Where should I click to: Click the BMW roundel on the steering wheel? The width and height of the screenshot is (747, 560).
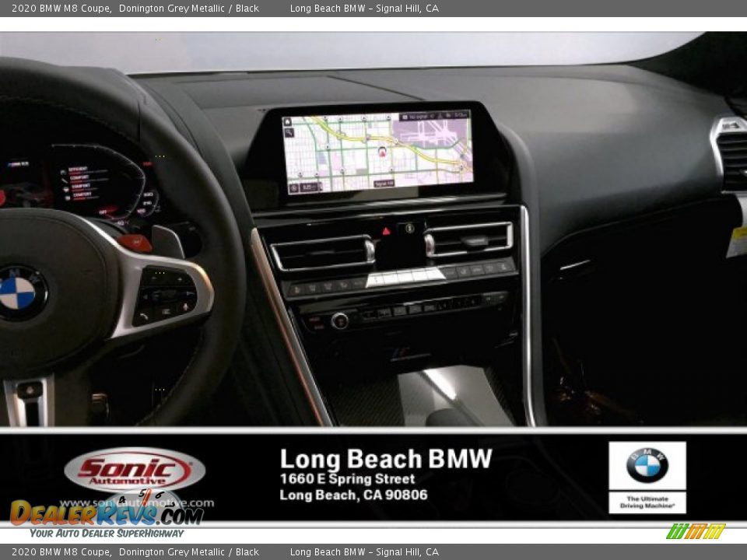click(18, 293)
